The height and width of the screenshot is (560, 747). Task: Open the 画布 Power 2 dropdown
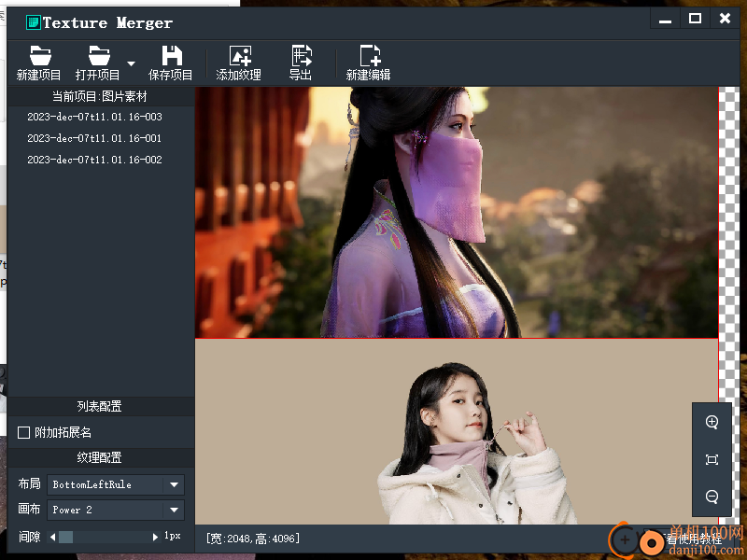[116, 510]
